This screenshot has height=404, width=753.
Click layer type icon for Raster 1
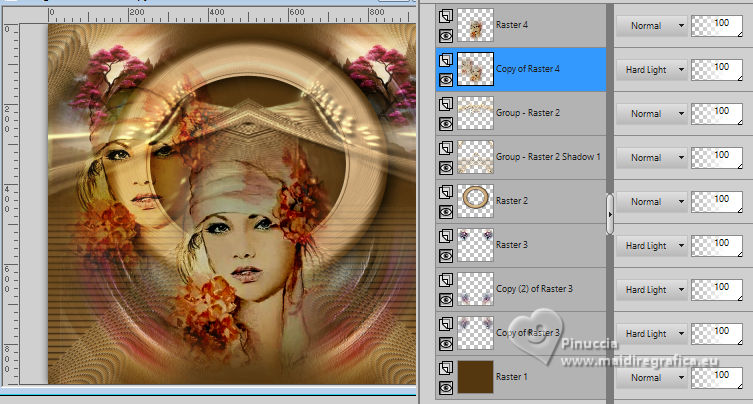pos(446,368)
